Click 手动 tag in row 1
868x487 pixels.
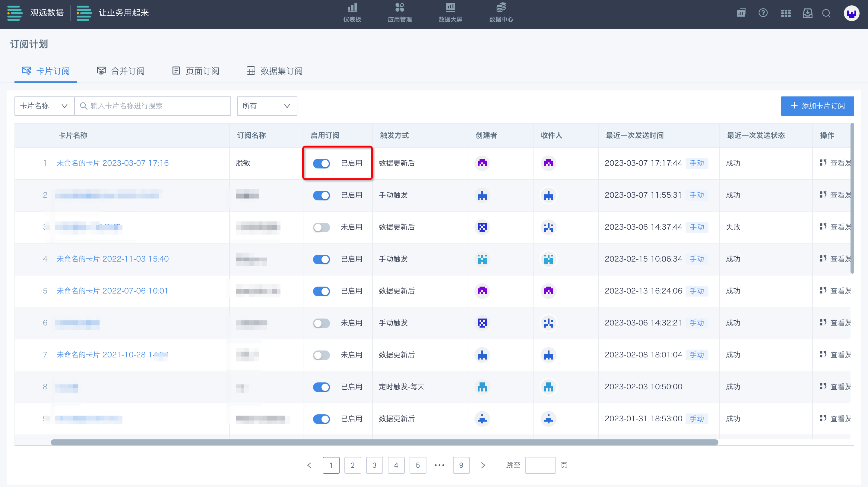pyautogui.click(x=697, y=163)
